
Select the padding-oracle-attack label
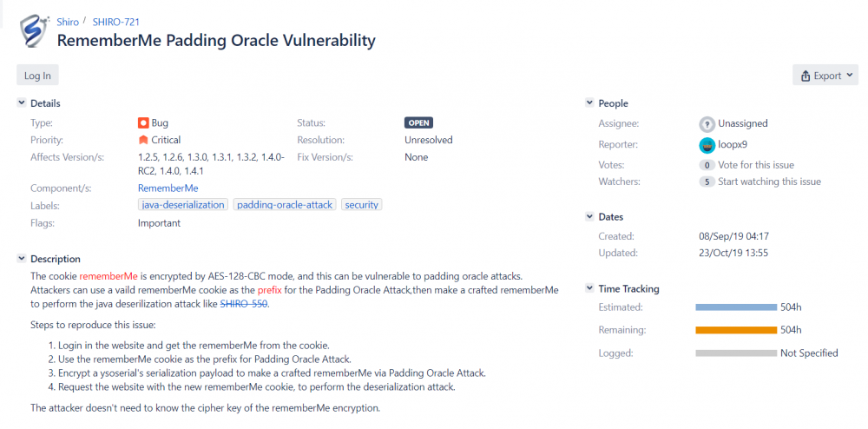coord(285,205)
